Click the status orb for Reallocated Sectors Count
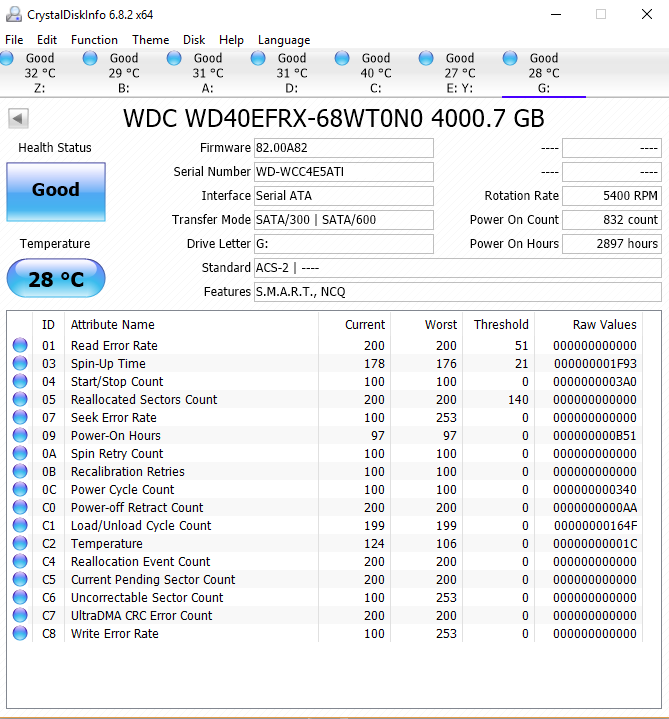Image resolution: width=669 pixels, height=719 pixels. pos(20,399)
